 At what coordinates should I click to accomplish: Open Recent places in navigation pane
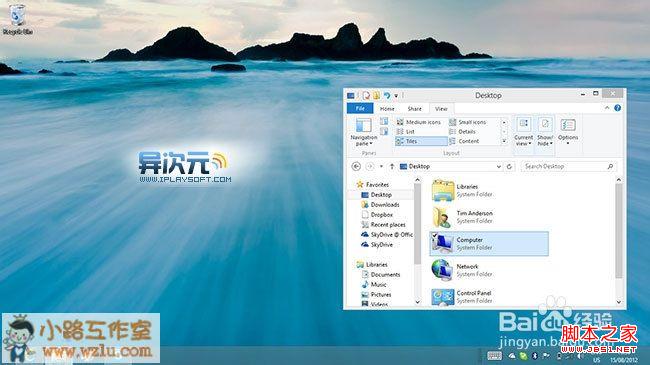coord(383,224)
